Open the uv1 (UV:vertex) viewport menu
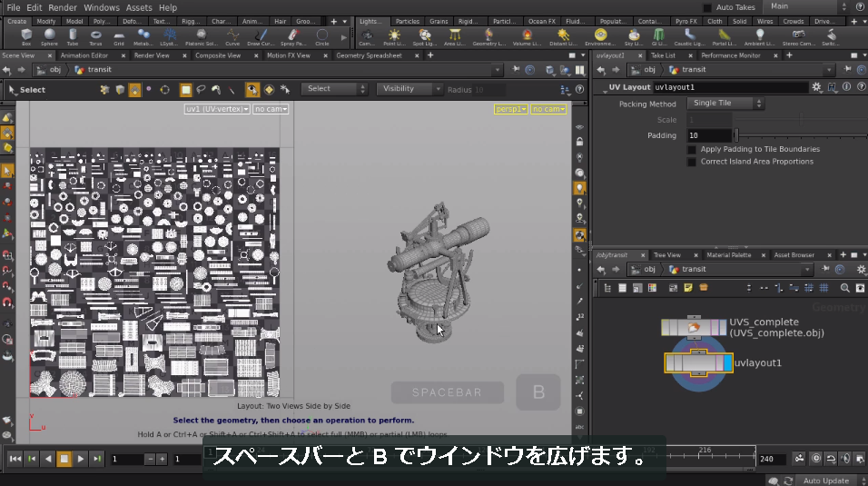This screenshot has width=868, height=486. click(x=217, y=109)
